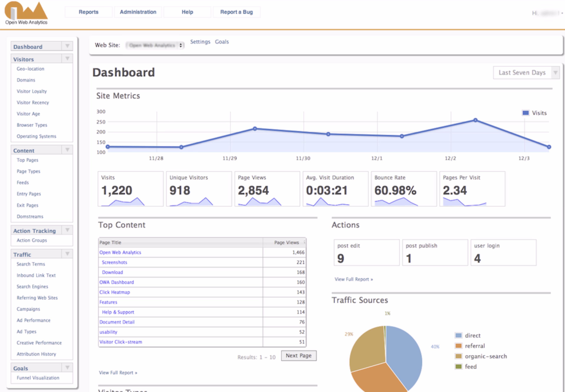Click the Report a Bug button
The height and width of the screenshot is (392, 565).
[x=236, y=12]
